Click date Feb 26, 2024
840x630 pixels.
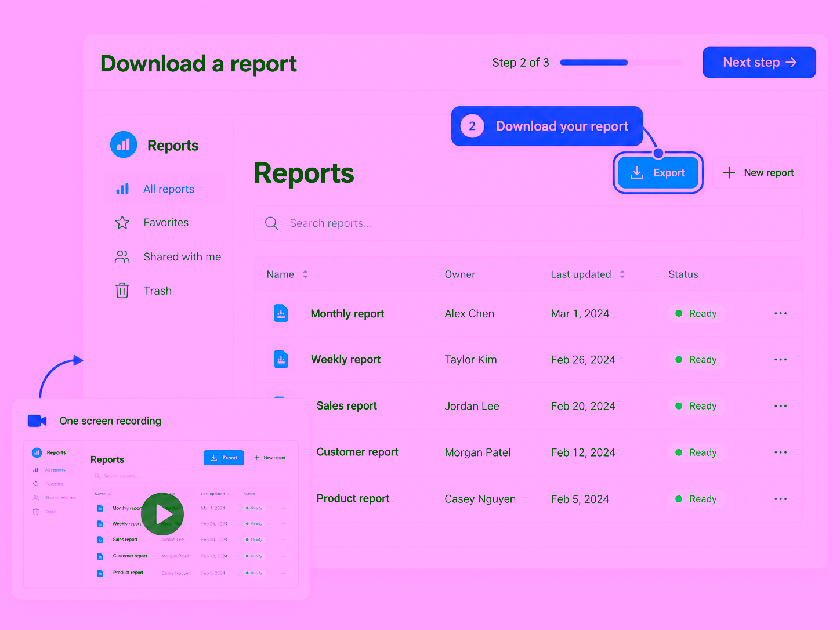tap(583, 360)
